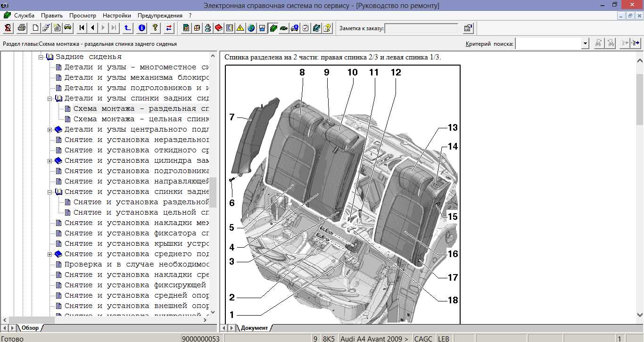
Task: Click the list page toolbar icon
Action: coord(230,28)
